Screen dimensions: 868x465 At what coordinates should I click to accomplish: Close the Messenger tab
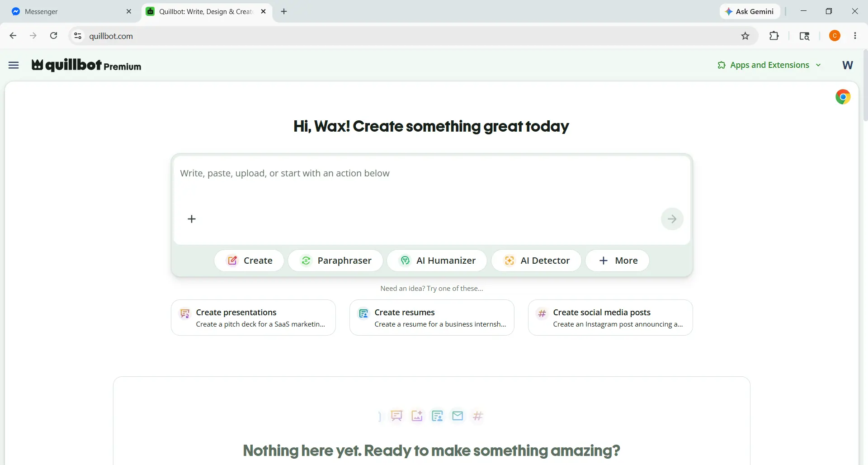(129, 12)
